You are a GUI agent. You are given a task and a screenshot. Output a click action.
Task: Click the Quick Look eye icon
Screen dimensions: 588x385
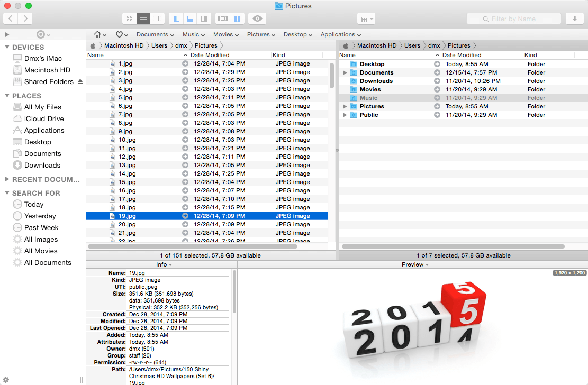click(257, 19)
